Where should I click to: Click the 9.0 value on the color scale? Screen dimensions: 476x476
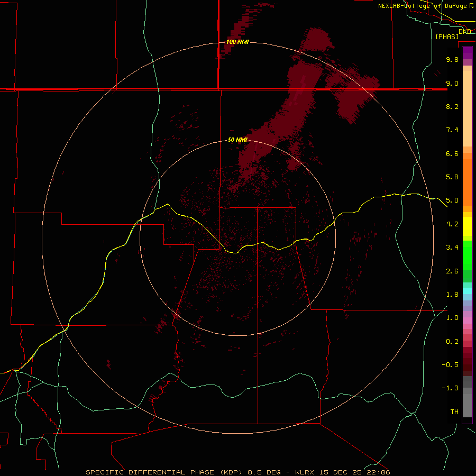(x=452, y=83)
